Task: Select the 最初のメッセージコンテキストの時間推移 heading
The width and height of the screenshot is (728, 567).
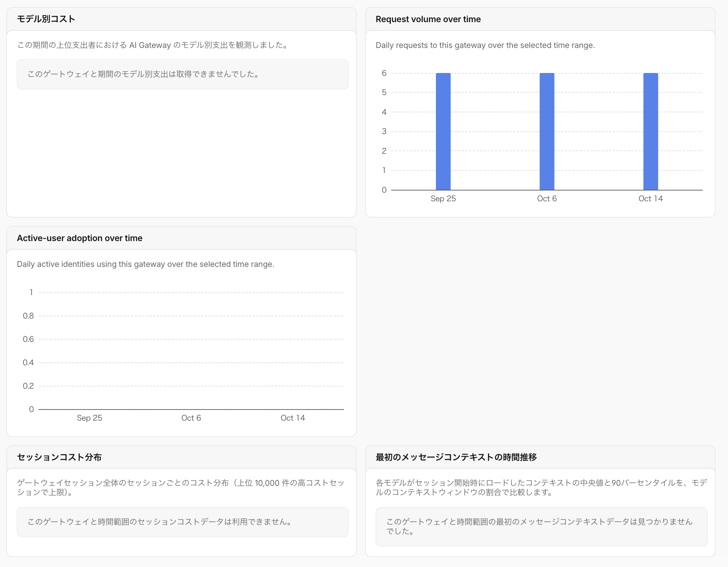Action: (456, 457)
